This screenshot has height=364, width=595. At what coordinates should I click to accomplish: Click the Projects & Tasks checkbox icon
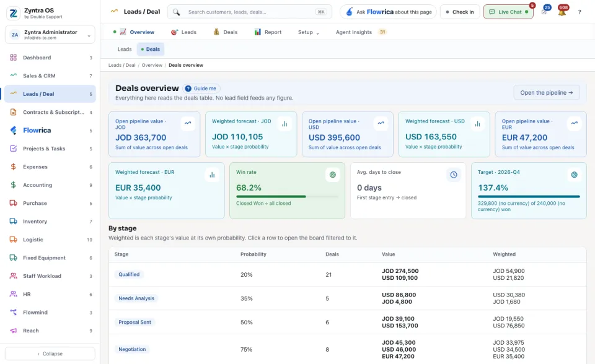pyautogui.click(x=13, y=149)
